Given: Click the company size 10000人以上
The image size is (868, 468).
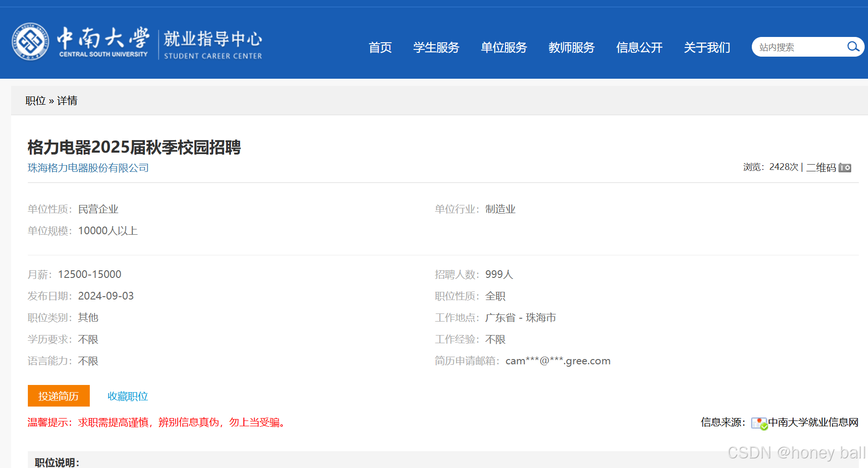Looking at the screenshot, I should click(x=108, y=231).
